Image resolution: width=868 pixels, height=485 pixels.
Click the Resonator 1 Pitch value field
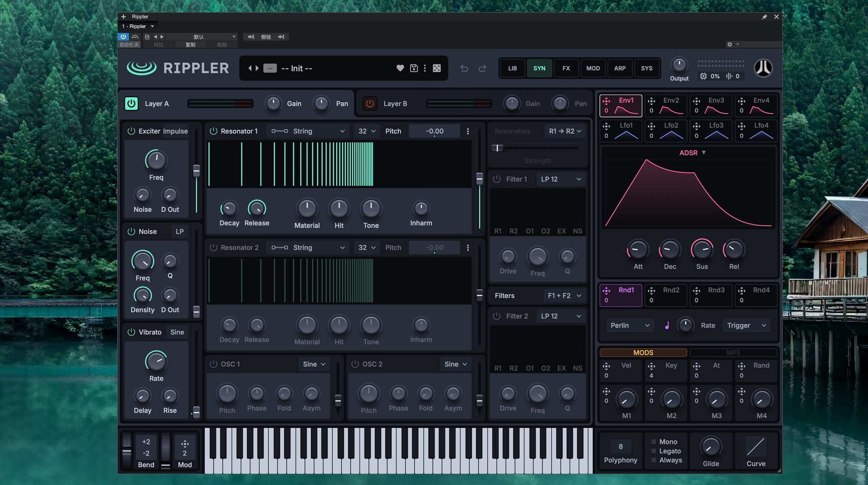(434, 131)
